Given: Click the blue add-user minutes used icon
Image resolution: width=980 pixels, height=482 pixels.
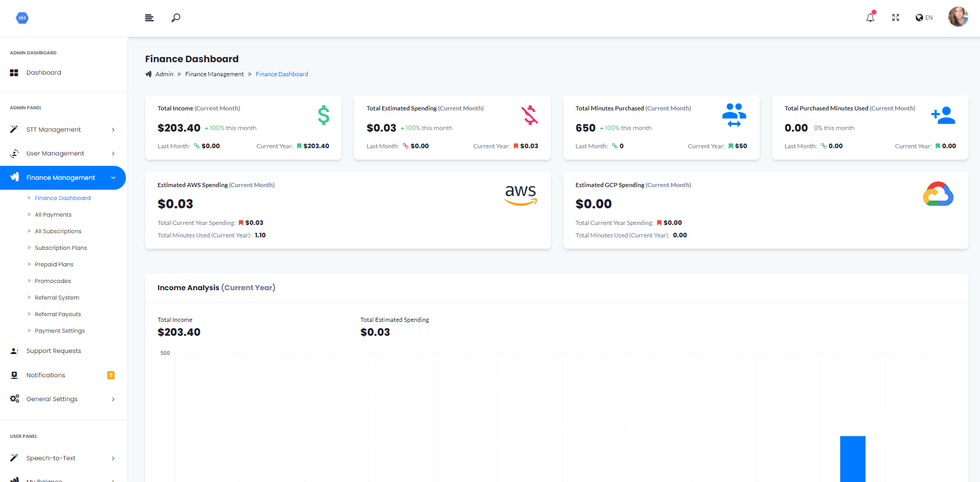Looking at the screenshot, I should click(943, 115).
